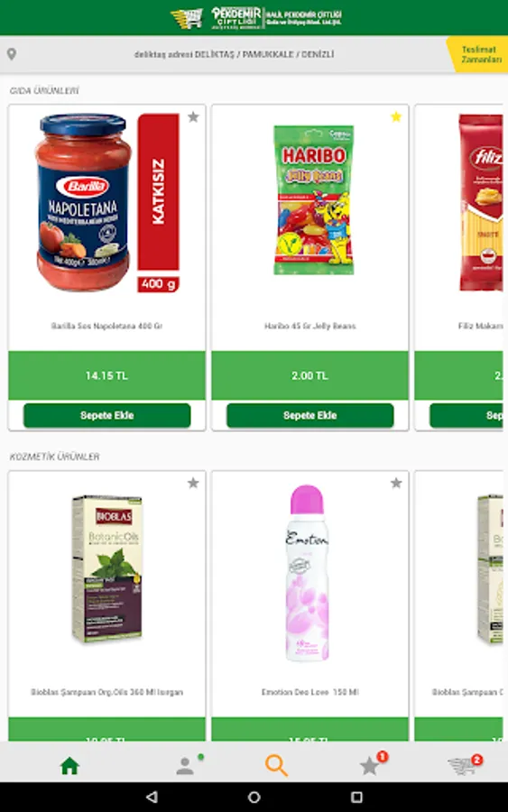The image size is (508, 812).
Task: Add Barilla sauce with Sepete Ekle
Action: click(x=106, y=415)
